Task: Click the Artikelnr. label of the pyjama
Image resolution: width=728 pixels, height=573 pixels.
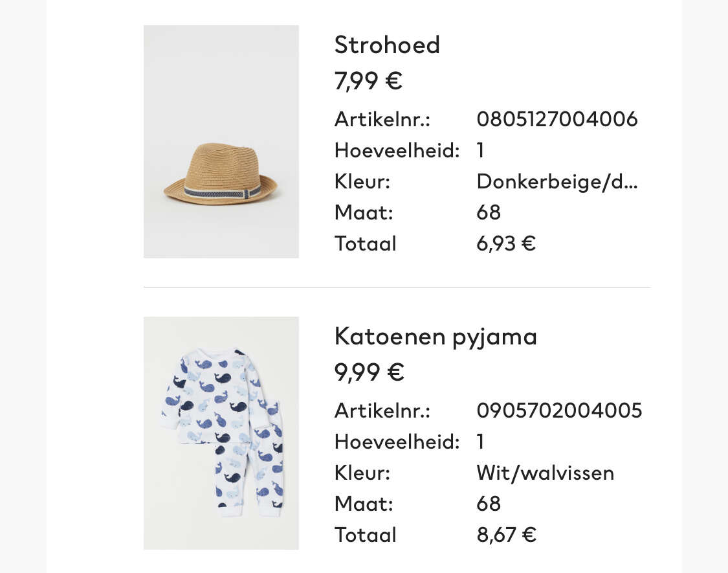Action: pos(382,411)
